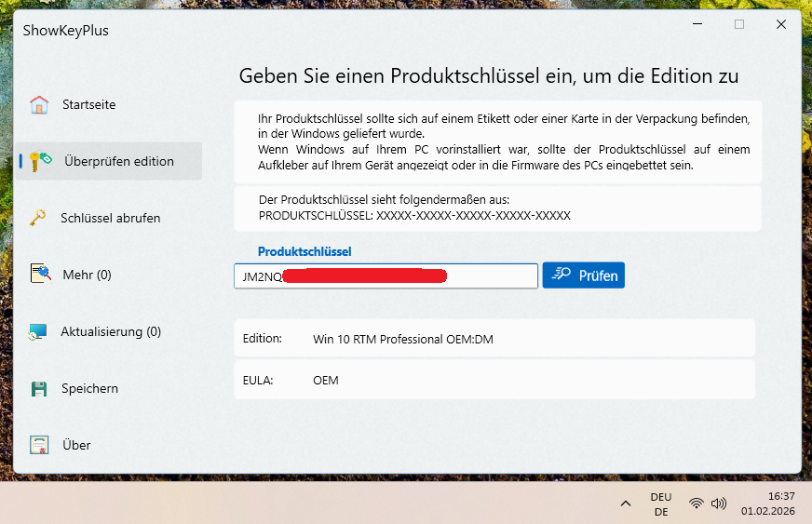Click the Prüfen button
The image size is (812, 524).
click(584, 275)
